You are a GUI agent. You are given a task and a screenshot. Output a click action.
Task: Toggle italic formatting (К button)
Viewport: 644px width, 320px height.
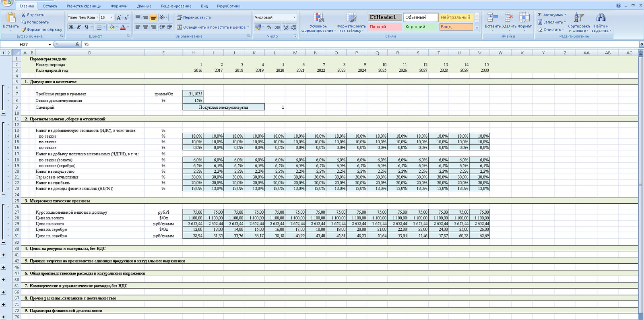click(x=79, y=27)
